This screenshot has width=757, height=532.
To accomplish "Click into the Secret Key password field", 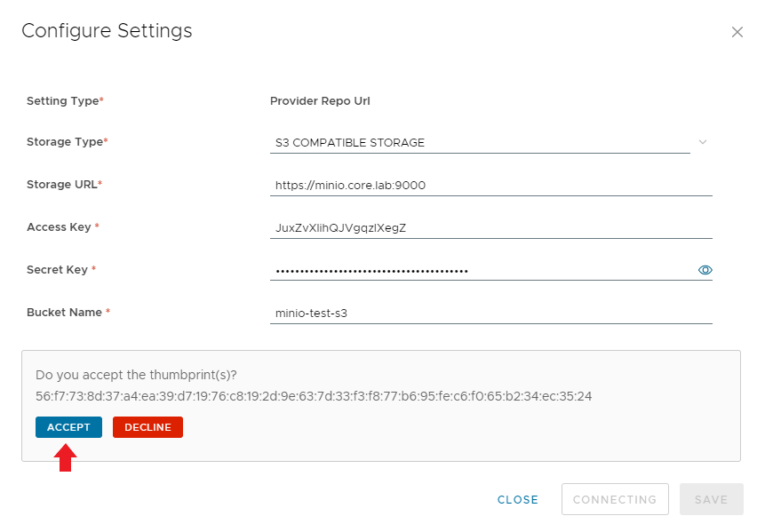I will pos(482,270).
